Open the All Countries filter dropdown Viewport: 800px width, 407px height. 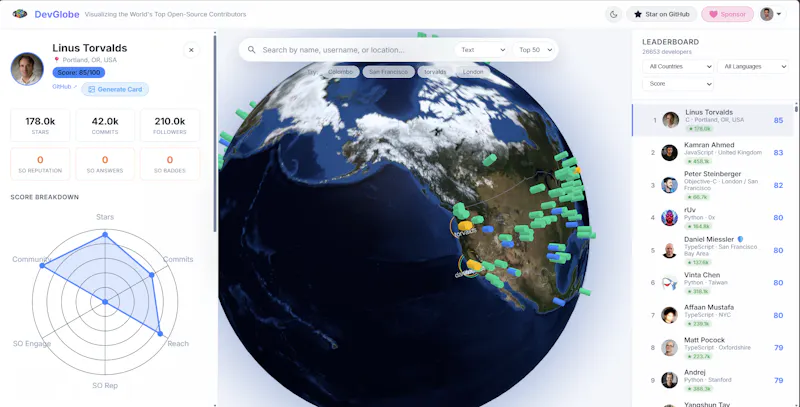[x=678, y=66]
